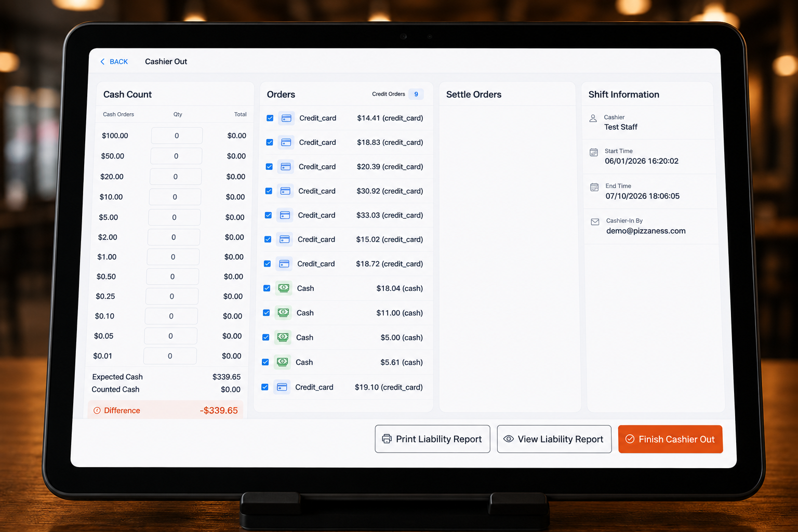Select the $5.00 bill quantity field
Screen dimensions: 798x532
point(174,217)
